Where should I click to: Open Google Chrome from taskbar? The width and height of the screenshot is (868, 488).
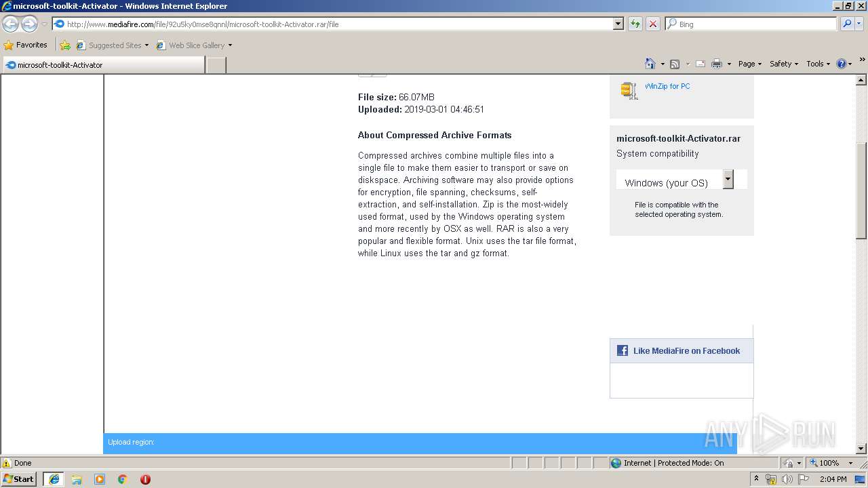click(x=123, y=479)
